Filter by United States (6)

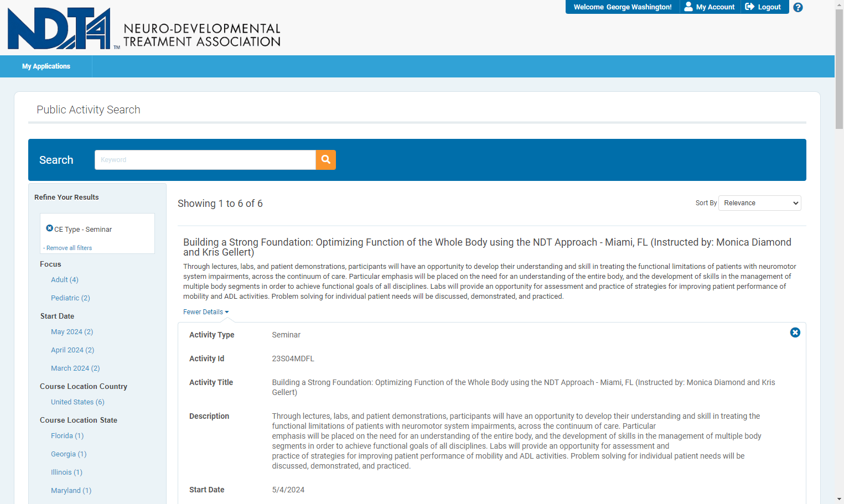tap(77, 402)
